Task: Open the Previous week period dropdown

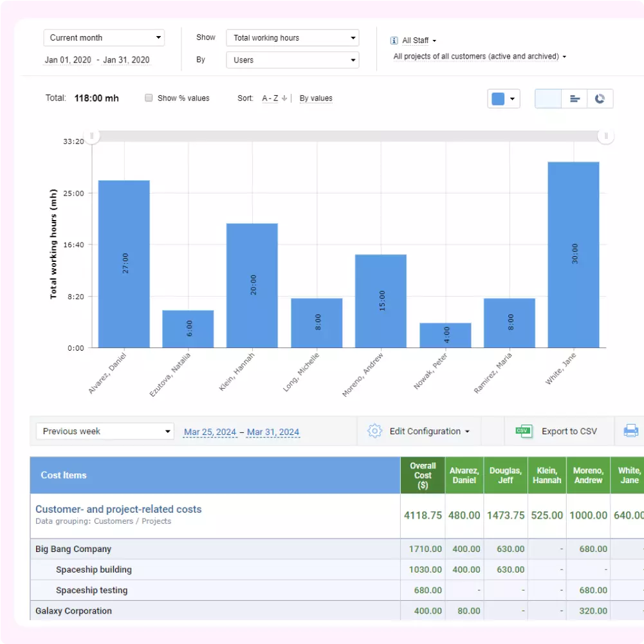Action: click(x=105, y=431)
